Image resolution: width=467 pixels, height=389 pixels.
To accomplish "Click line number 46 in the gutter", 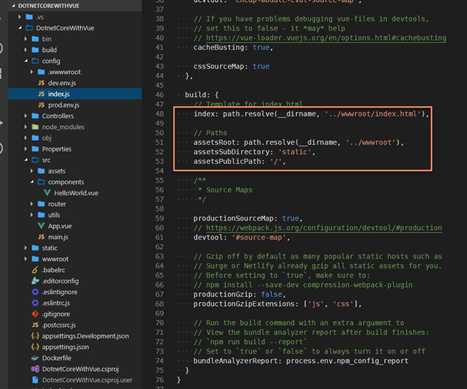I will pos(159,95).
